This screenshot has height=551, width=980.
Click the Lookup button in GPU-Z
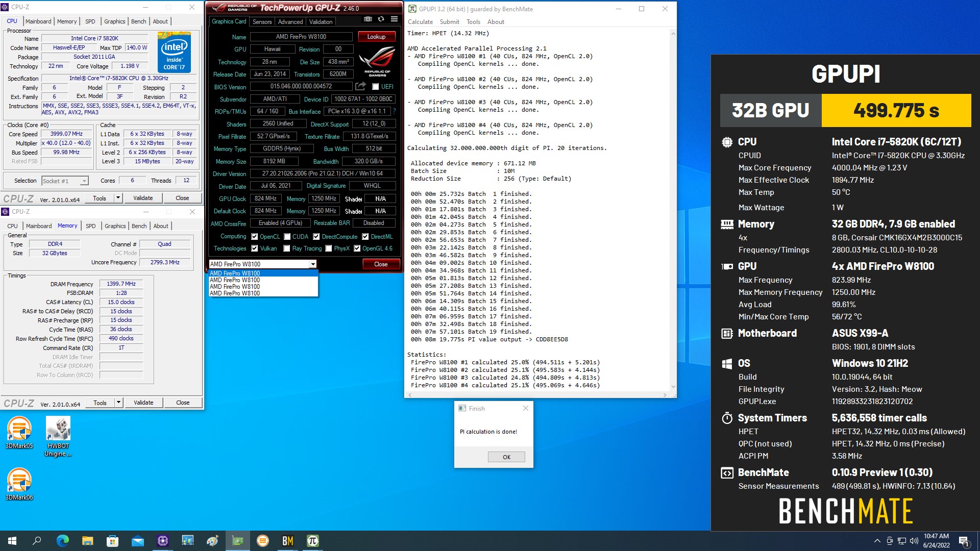click(x=376, y=37)
